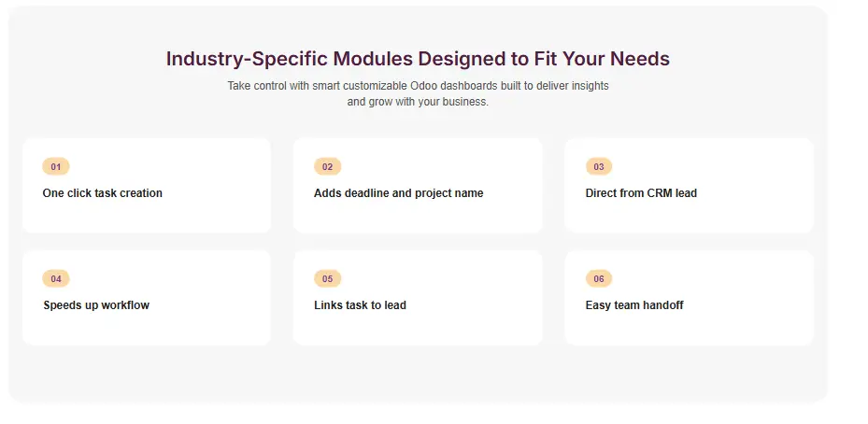Click the "One click task creation" text

[x=103, y=193]
